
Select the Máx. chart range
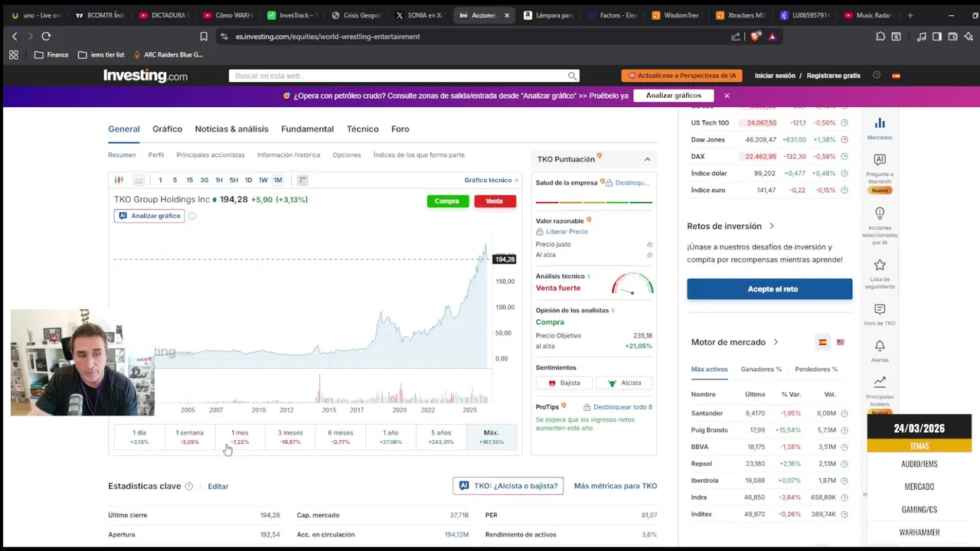click(x=491, y=437)
